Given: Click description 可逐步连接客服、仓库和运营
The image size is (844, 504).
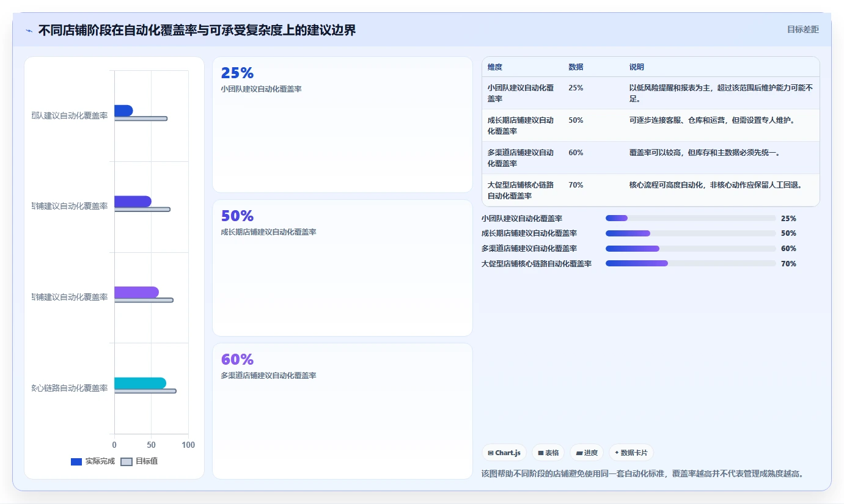Looking at the screenshot, I should point(712,120).
